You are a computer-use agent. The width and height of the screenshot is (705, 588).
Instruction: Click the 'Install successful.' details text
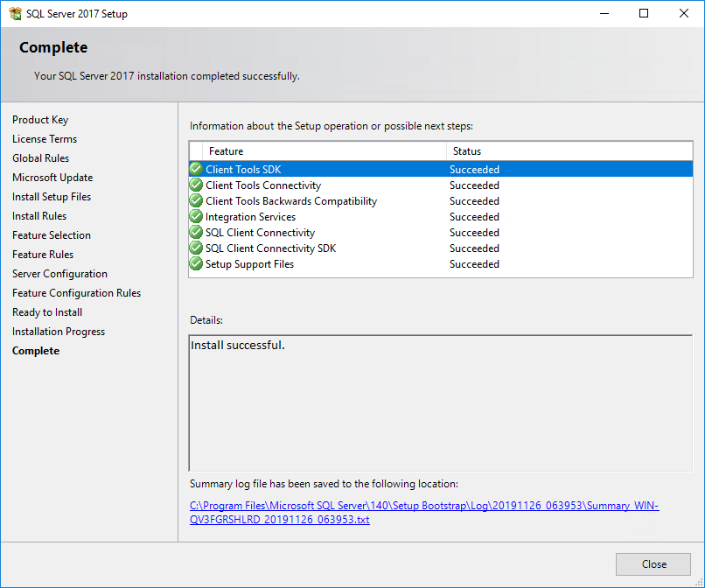[237, 345]
